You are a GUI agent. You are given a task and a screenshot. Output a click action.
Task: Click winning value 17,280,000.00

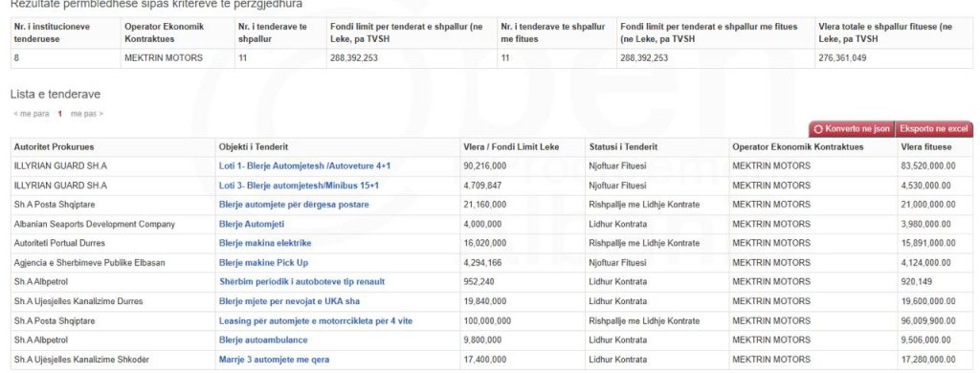pos(928,360)
